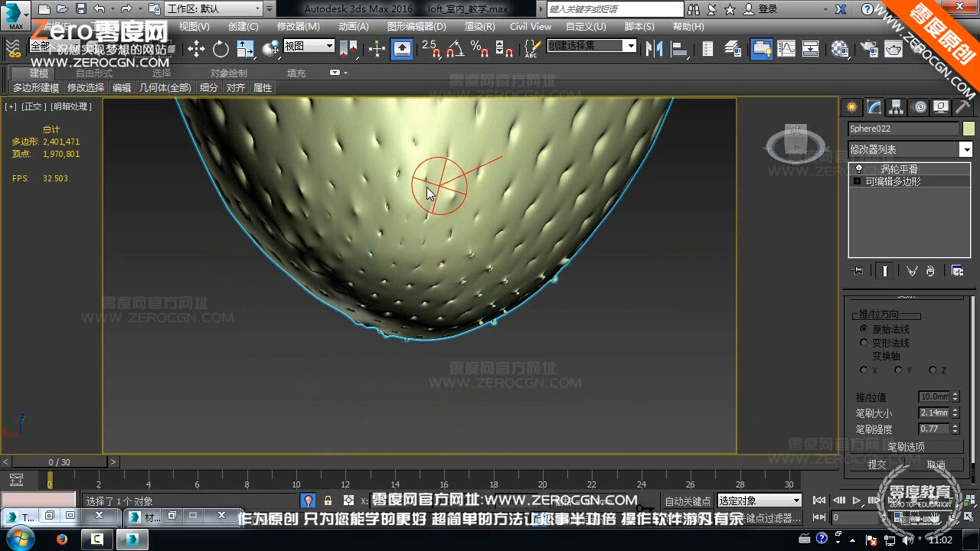
Task: Open the Civil View menu
Action: click(x=531, y=26)
